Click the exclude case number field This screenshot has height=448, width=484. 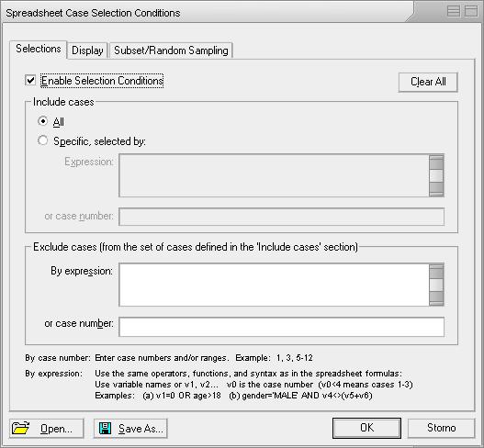pyautogui.click(x=282, y=327)
